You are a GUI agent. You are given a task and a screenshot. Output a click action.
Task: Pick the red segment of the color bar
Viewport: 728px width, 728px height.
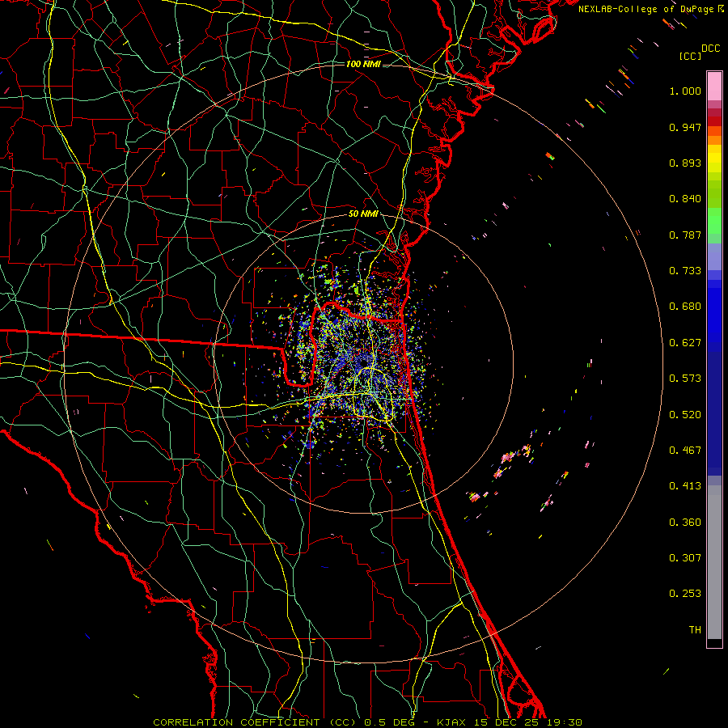(x=714, y=121)
